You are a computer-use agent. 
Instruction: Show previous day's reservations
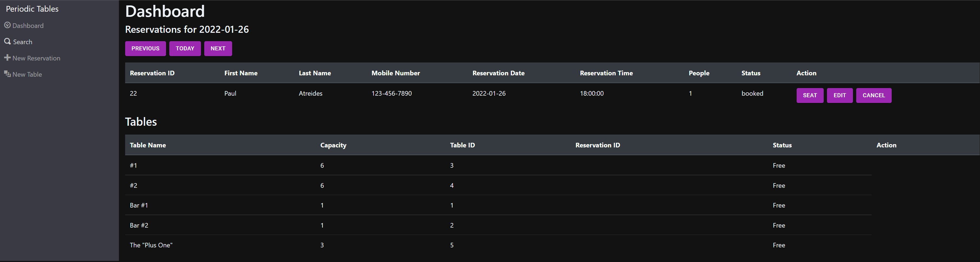click(145, 48)
